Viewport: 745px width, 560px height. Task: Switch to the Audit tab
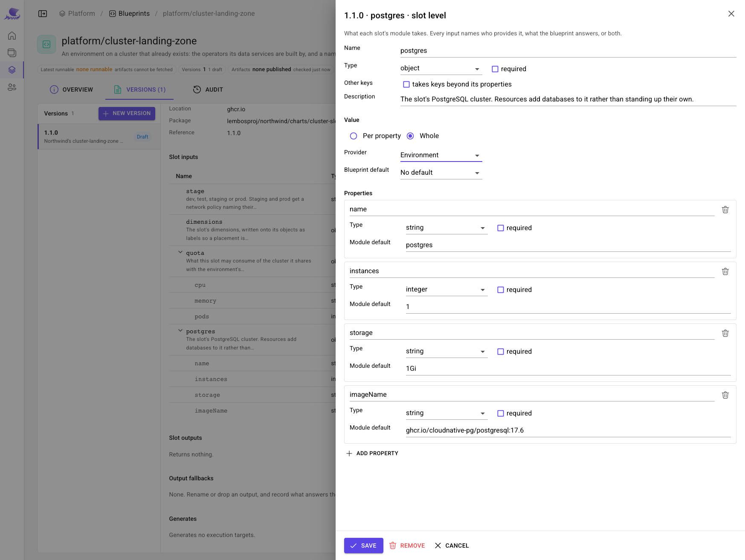click(x=208, y=89)
